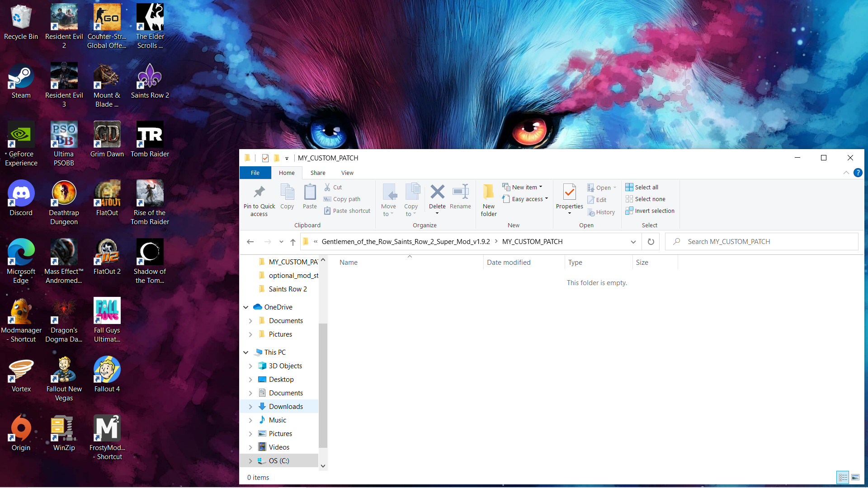The height and width of the screenshot is (488, 868).
Task: Click the Copy icon in ribbon
Action: 287,192
